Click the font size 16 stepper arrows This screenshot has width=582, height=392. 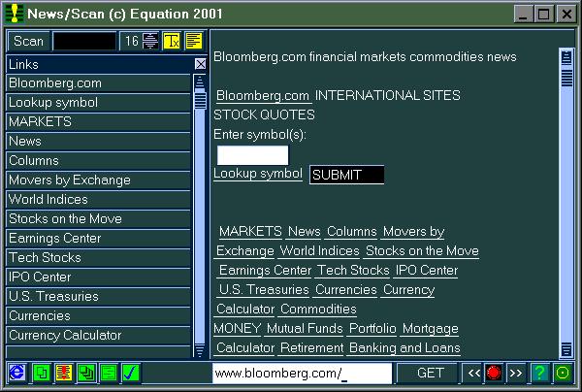(150, 41)
